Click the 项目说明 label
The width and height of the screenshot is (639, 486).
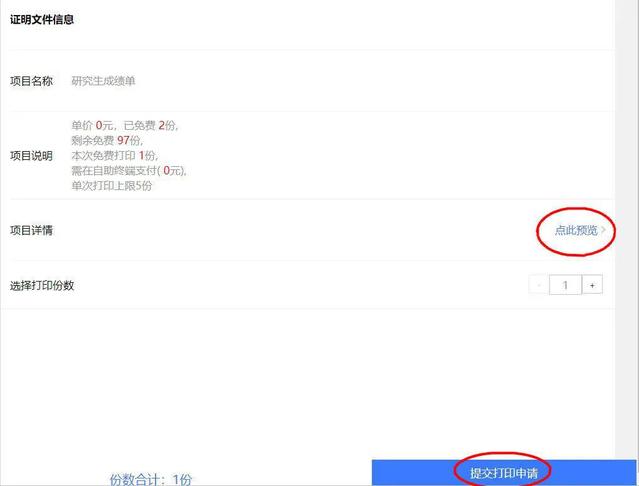point(31,156)
